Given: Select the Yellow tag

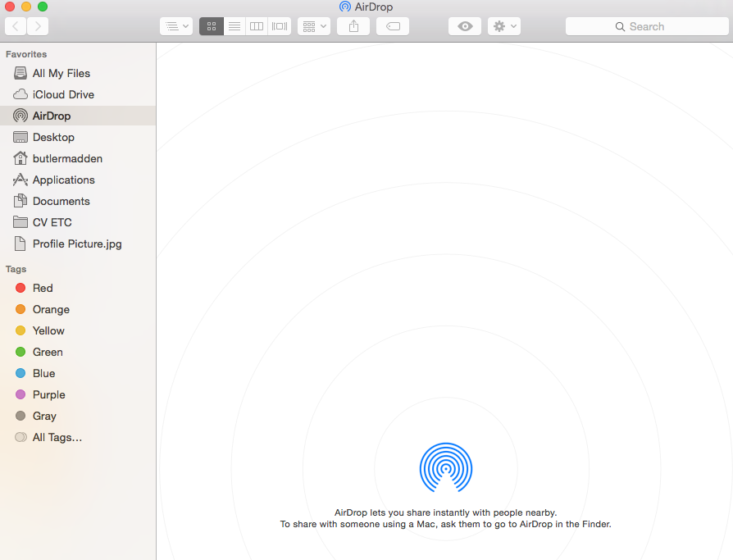Looking at the screenshot, I should 78,330.
